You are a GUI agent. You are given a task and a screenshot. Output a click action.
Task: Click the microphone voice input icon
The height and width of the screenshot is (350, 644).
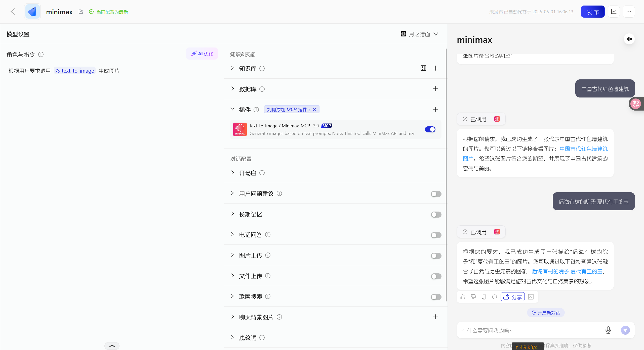click(608, 330)
